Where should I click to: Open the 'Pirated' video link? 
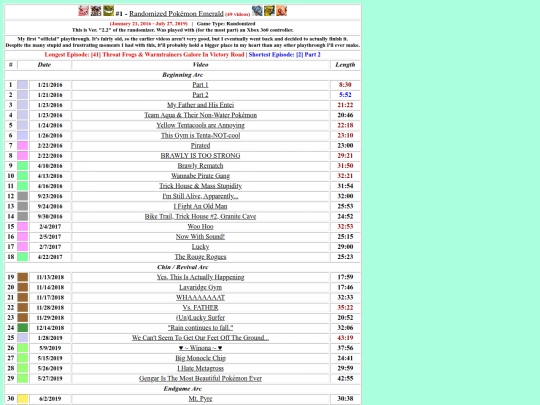[200, 145]
